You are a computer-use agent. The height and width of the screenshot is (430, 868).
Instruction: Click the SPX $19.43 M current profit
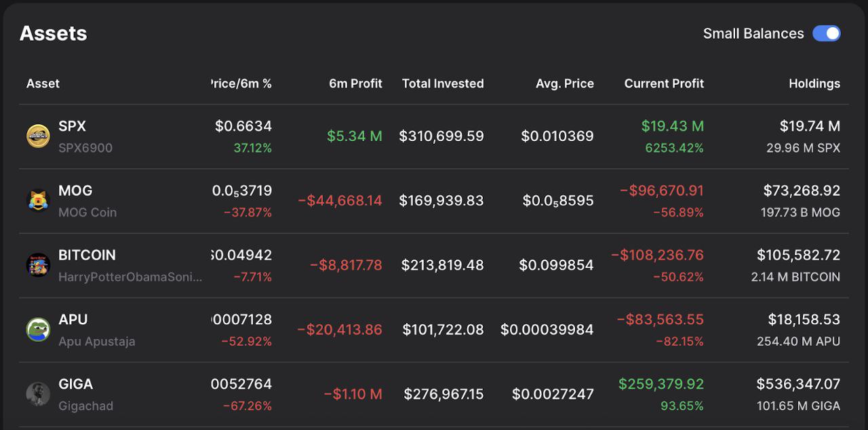pos(672,126)
